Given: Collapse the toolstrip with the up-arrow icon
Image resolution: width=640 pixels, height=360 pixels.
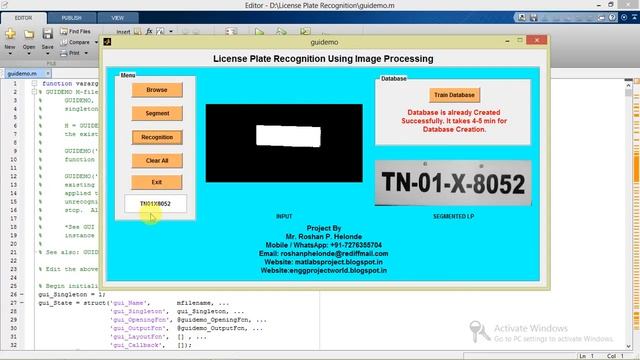Looking at the screenshot, I should (x=634, y=18).
